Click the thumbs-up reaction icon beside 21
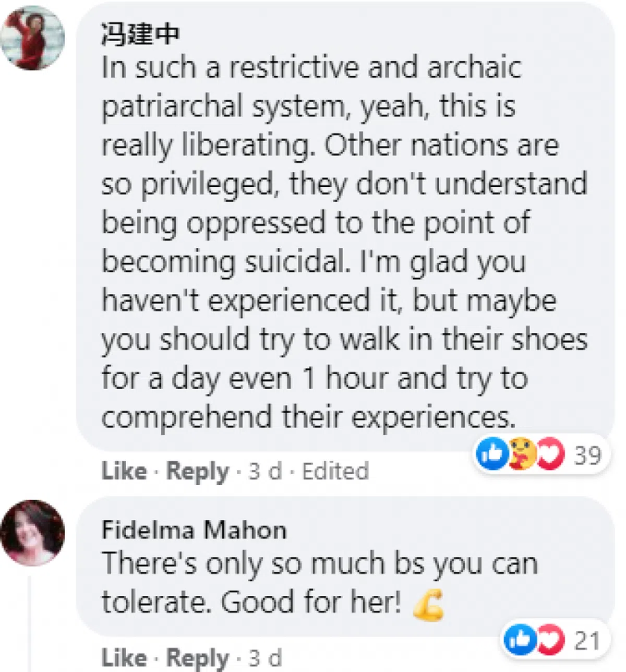Image resolution: width=626 pixels, height=672 pixels. pos(520,640)
